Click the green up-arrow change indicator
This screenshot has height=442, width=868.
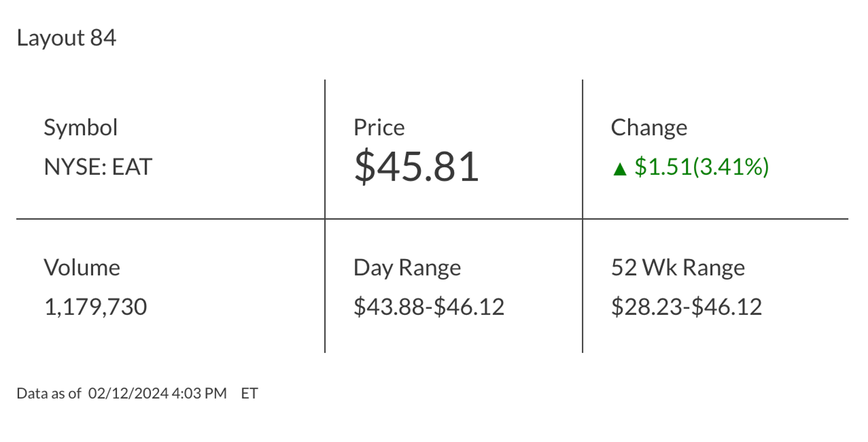[620, 168]
